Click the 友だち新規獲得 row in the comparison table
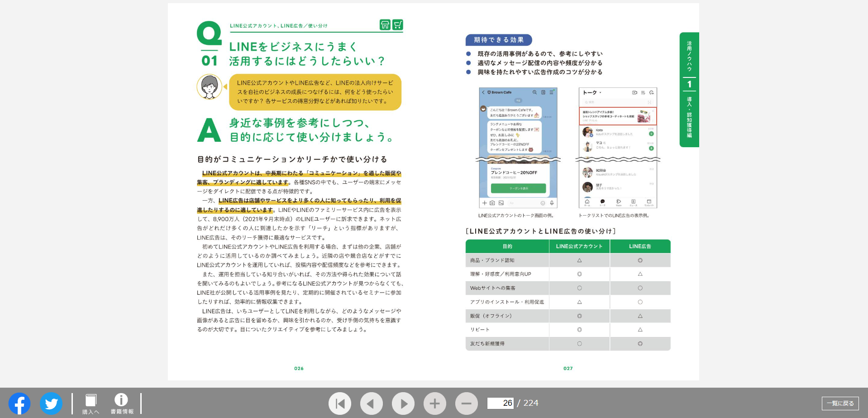This screenshot has height=418, width=868. tap(507, 344)
